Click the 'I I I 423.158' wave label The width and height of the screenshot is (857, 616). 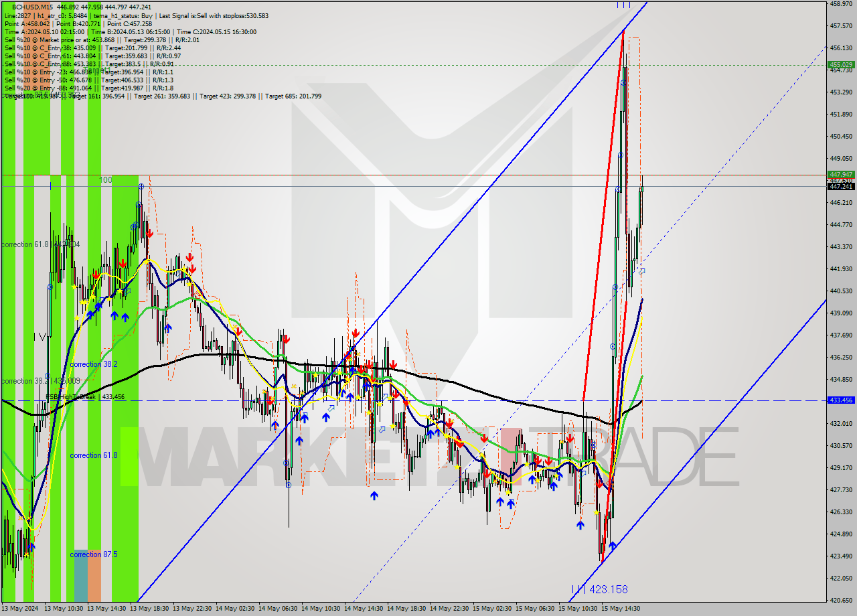[600, 589]
